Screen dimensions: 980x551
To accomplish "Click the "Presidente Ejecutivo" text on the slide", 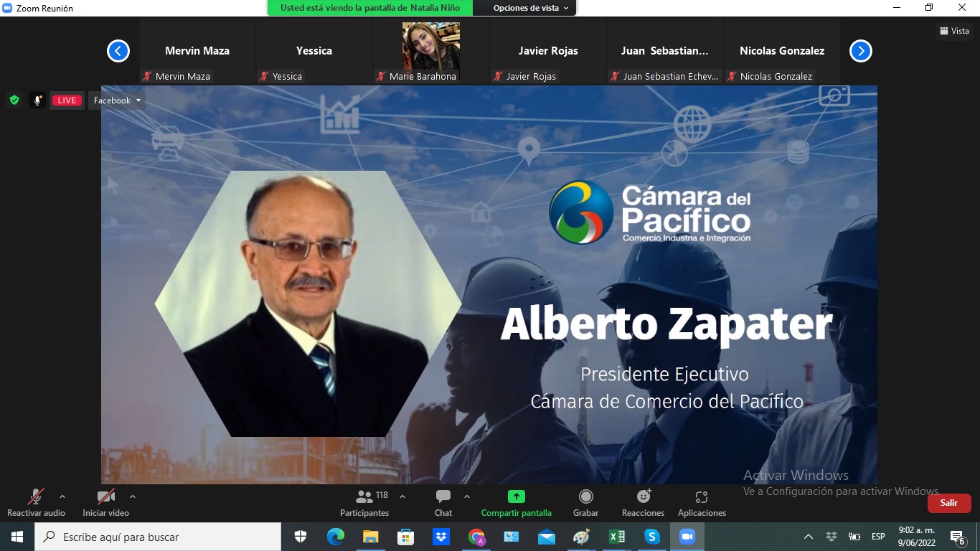I will point(664,375).
